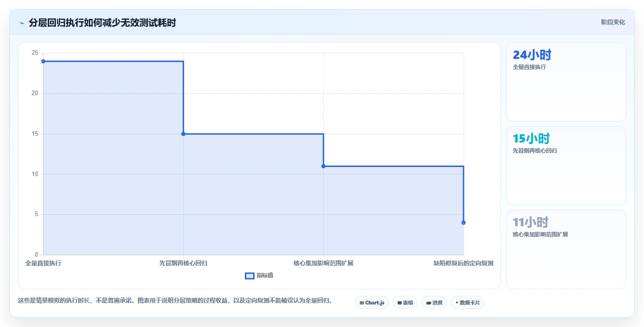The image size is (644, 327).
Task: Click the data point at value 24
Action: [x=43, y=61]
